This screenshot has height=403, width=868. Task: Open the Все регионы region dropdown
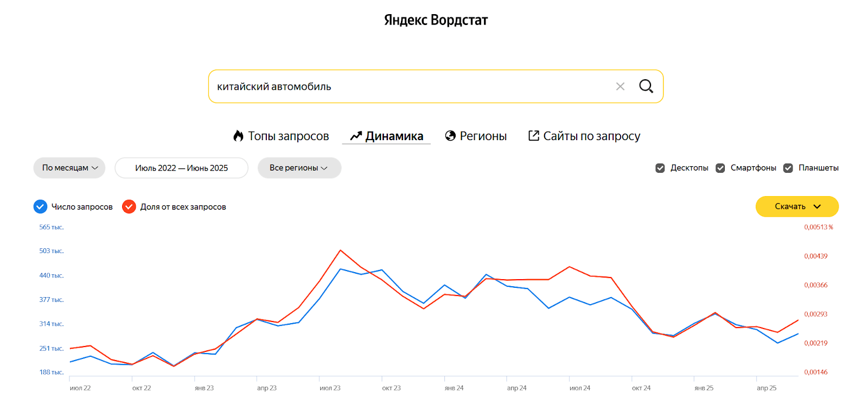click(299, 168)
